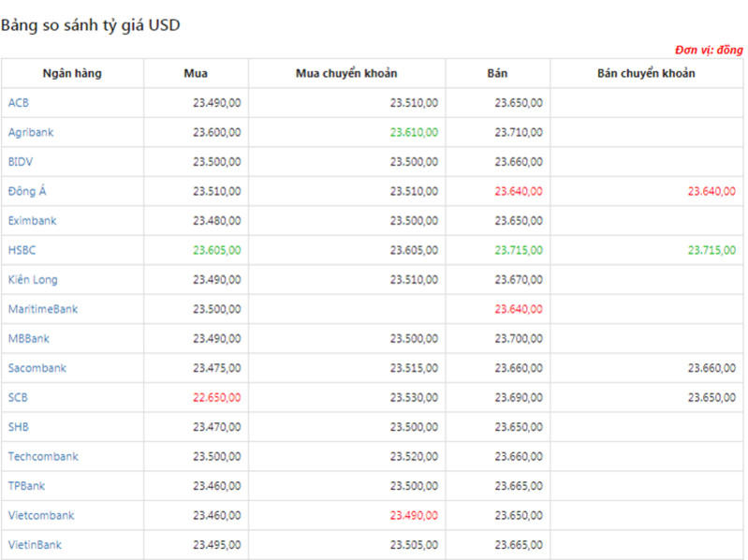Open the Sacombank link
This screenshot has width=748, height=560.
pos(37,368)
